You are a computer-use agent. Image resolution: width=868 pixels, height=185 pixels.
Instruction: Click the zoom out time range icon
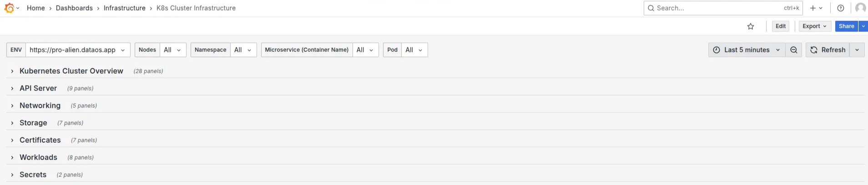click(x=794, y=50)
